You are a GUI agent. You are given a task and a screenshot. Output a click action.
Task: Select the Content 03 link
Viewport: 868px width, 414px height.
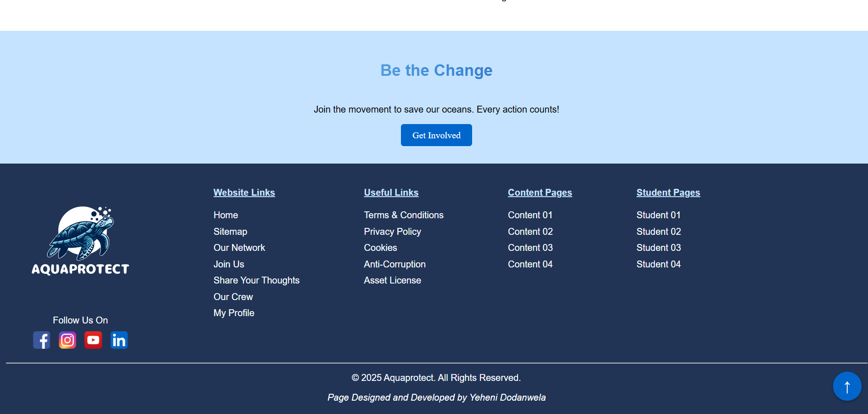point(530,248)
